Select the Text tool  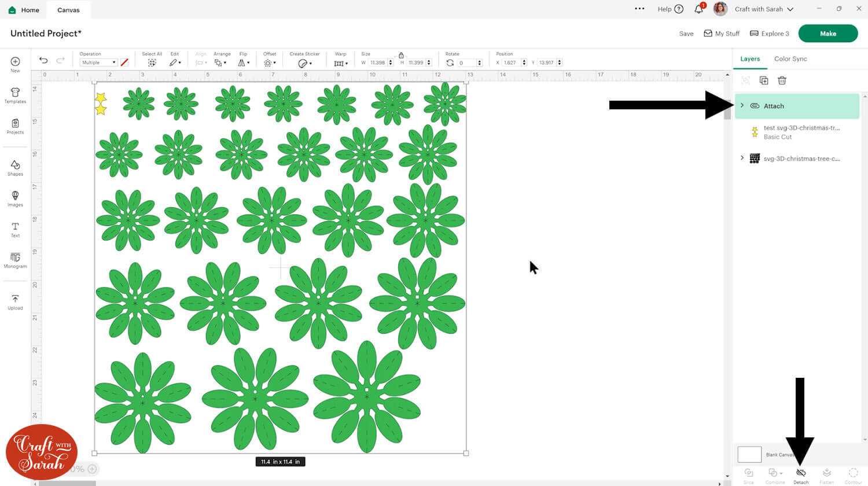point(15,230)
